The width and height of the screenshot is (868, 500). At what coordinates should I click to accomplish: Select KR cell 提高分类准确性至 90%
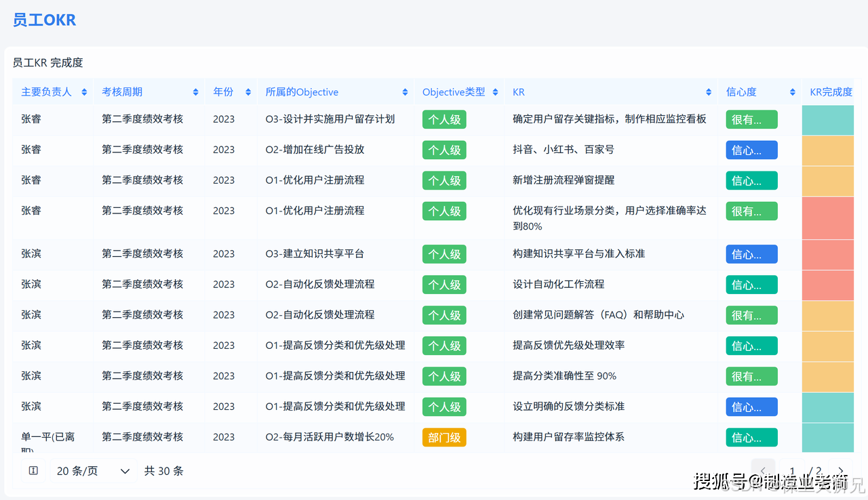coord(565,375)
